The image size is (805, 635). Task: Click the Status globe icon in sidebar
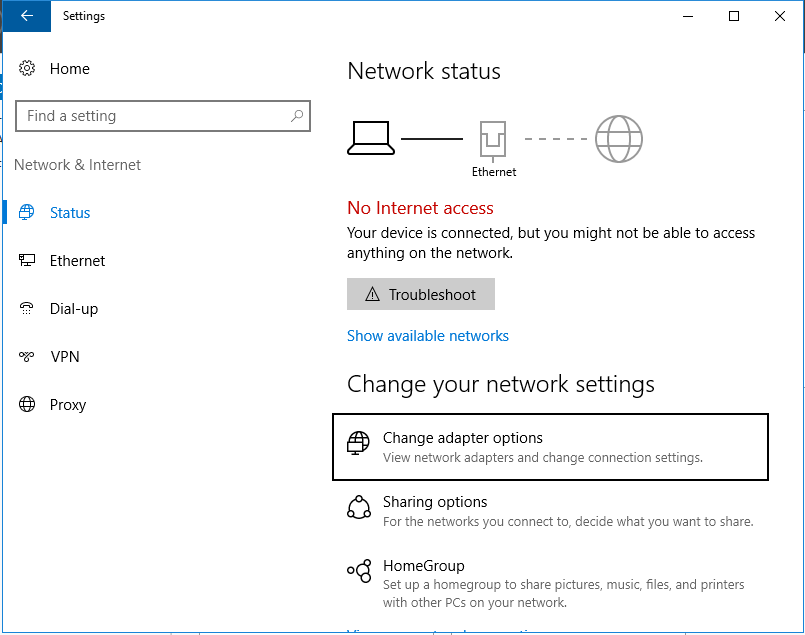coord(27,213)
